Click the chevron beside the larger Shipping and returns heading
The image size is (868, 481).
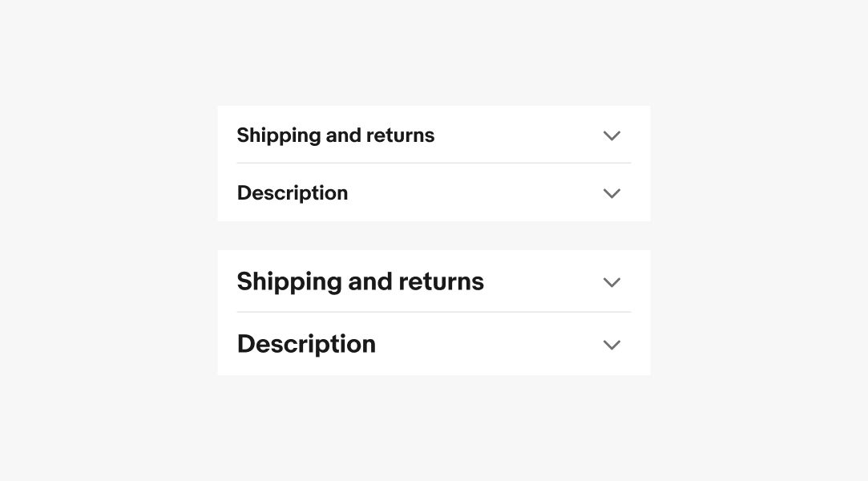612,282
